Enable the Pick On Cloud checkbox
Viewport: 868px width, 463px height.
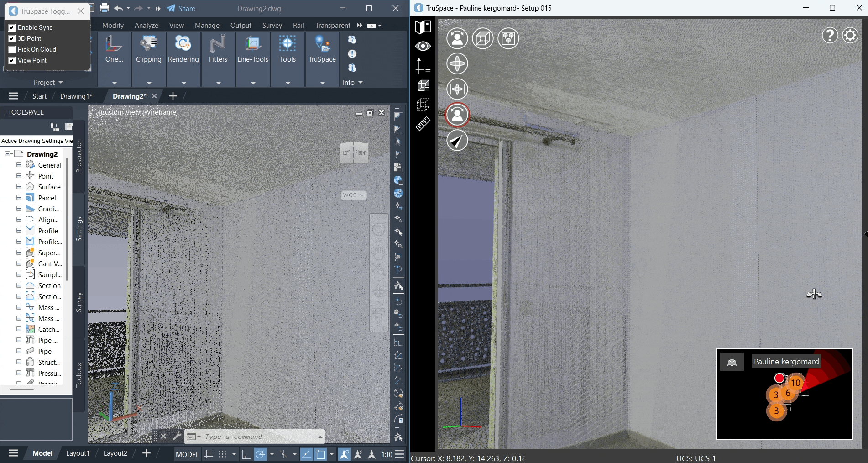click(x=12, y=49)
